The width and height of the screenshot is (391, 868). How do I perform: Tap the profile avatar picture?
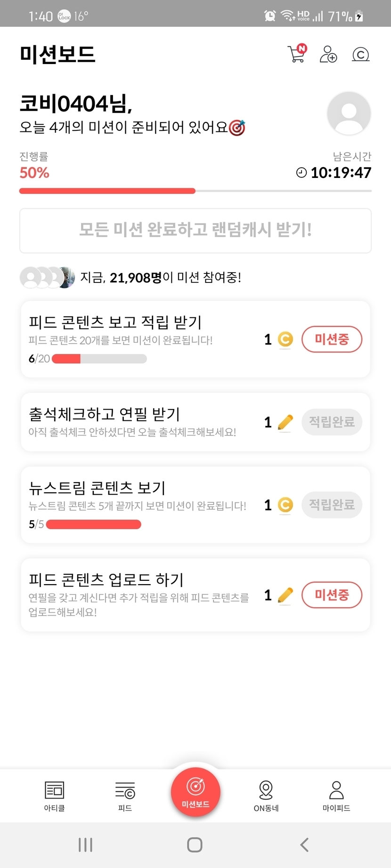coord(349,113)
